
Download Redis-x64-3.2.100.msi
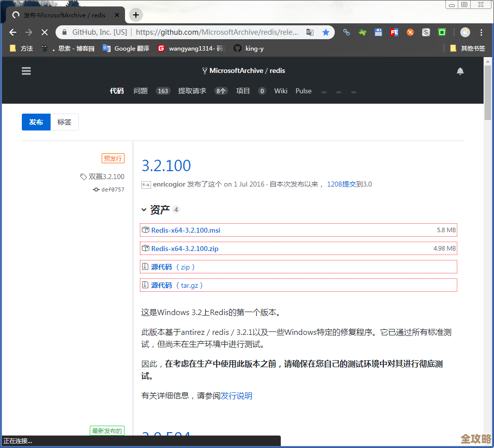[x=185, y=230]
